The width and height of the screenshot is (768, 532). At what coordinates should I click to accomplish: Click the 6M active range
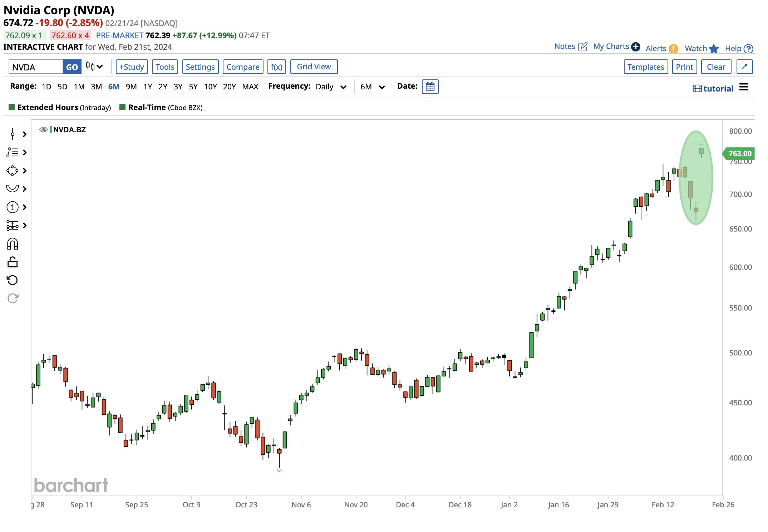tap(114, 87)
